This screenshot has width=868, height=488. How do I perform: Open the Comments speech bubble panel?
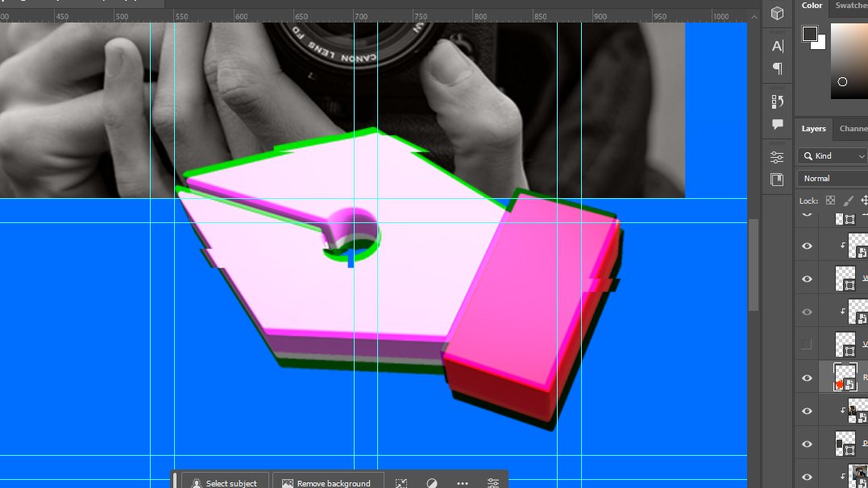coord(777,124)
